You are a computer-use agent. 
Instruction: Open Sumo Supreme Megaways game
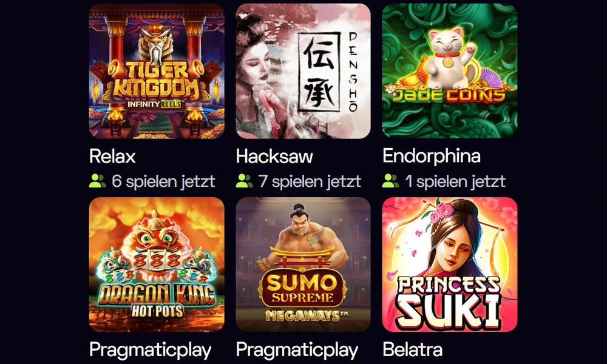point(303,265)
